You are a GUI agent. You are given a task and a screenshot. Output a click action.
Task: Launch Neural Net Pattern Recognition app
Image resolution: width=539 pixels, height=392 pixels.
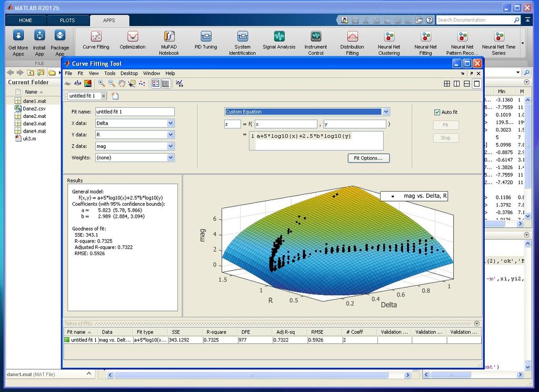pyautogui.click(x=462, y=43)
